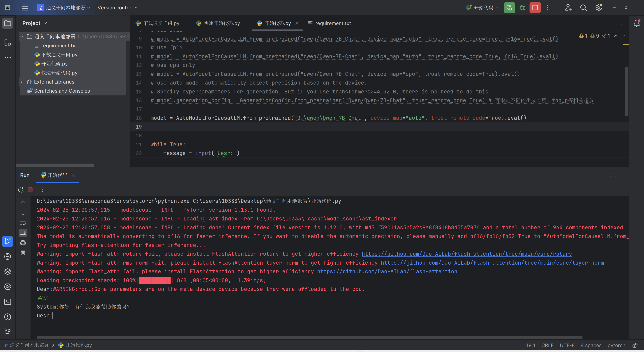Hide the Run tool window with minimize dash
Screen dimensions: 644x352
[621, 175]
